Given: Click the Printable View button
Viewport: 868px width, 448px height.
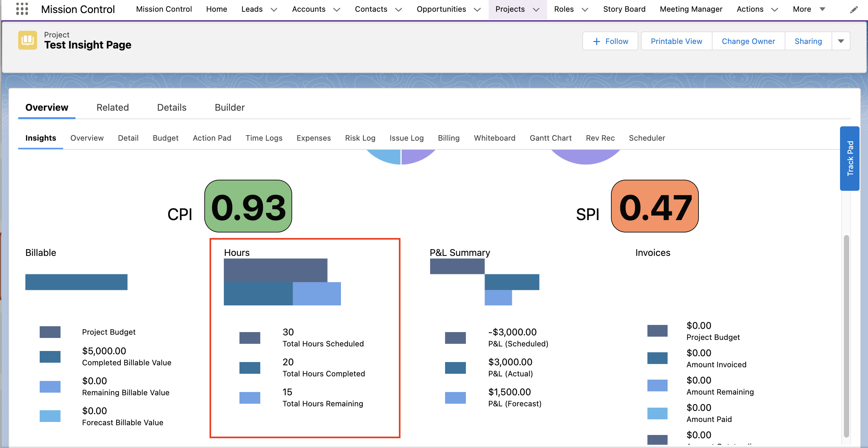Looking at the screenshot, I should click(x=676, y=41).
